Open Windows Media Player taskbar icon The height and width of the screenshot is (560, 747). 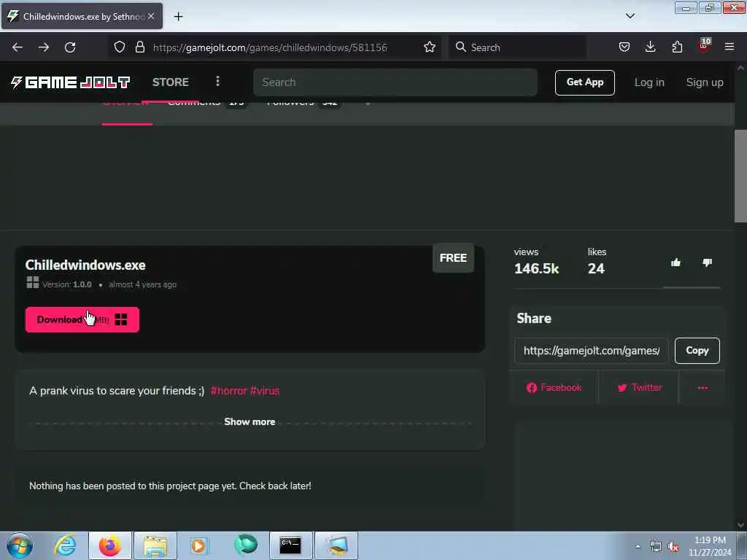coord(198,545)
